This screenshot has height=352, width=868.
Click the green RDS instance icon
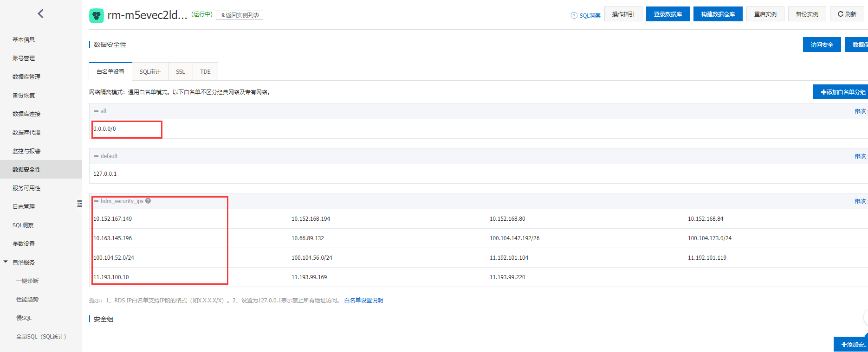coord(96,15)
